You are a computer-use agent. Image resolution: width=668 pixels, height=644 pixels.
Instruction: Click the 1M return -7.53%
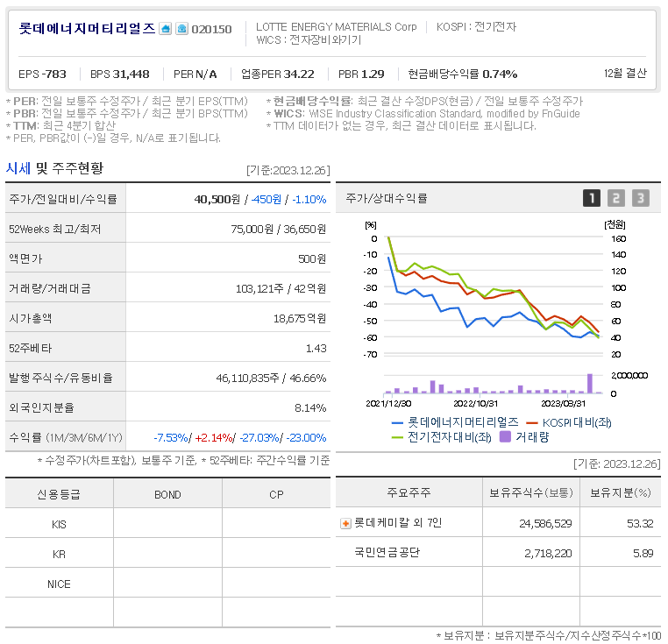(x=171, y=438)
